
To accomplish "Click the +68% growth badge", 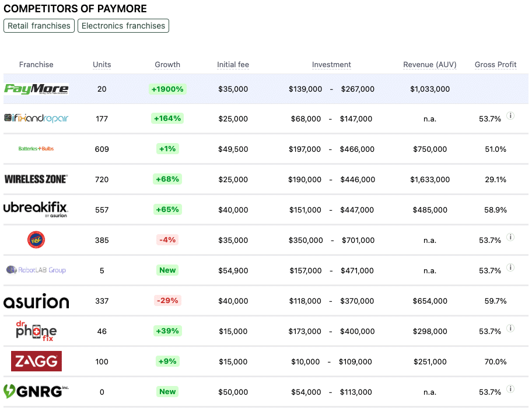I will [x=167, y=179].
